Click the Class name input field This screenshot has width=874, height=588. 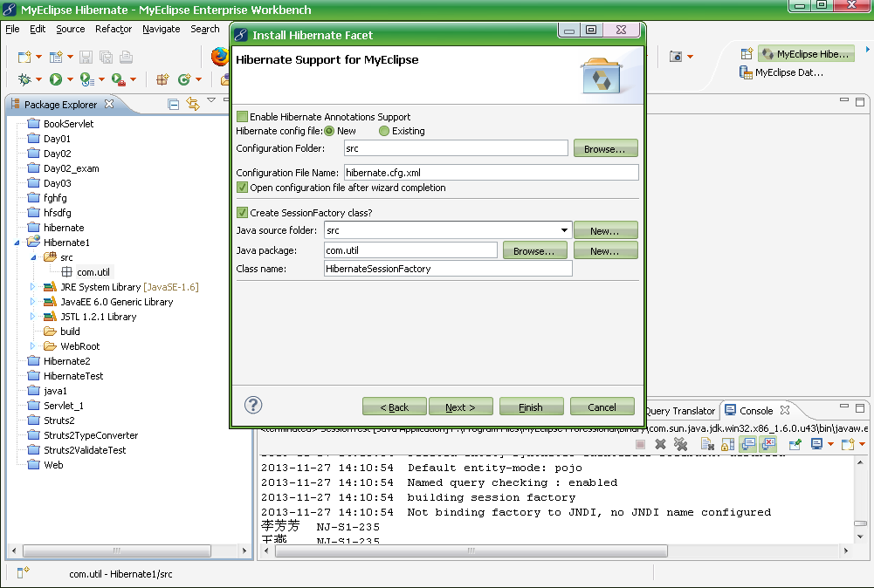[448, 269]
